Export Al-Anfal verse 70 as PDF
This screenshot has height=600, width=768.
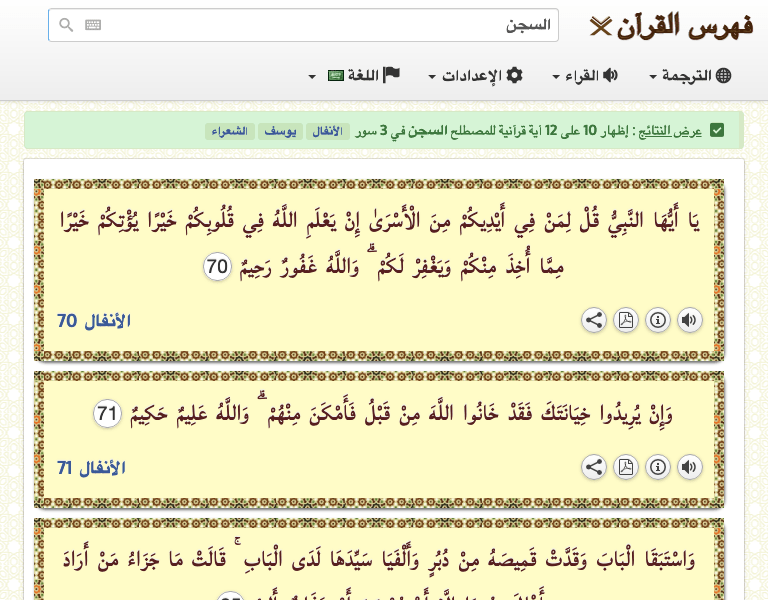click(x=626, y=320)
